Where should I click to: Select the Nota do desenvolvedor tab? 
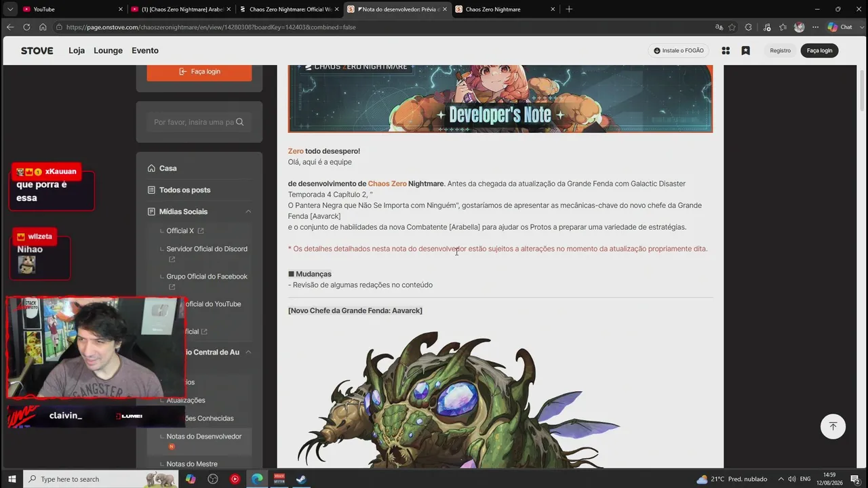[397, 9]
